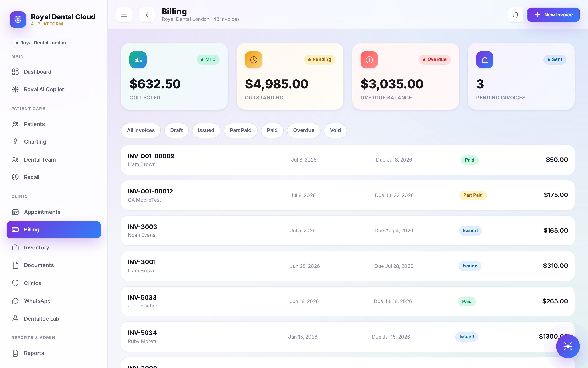The image size is (588, 368).
Task: Click the Issued badge on INV-3001
Action: (470, 266)
